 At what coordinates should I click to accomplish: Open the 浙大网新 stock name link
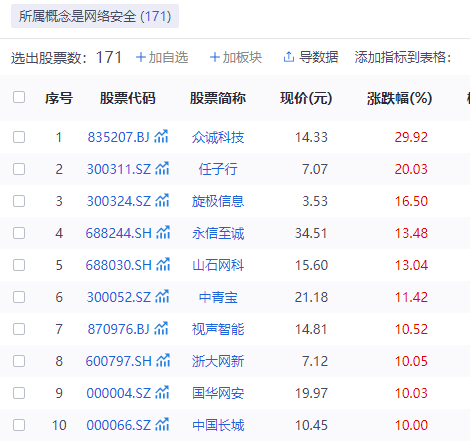click(x=218, y=361)
